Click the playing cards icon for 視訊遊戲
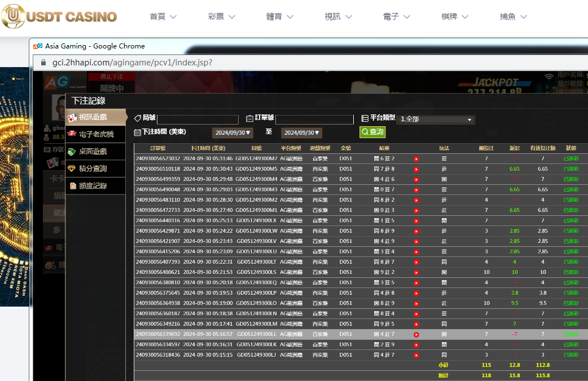588x381 pixels. click(72, 117)
